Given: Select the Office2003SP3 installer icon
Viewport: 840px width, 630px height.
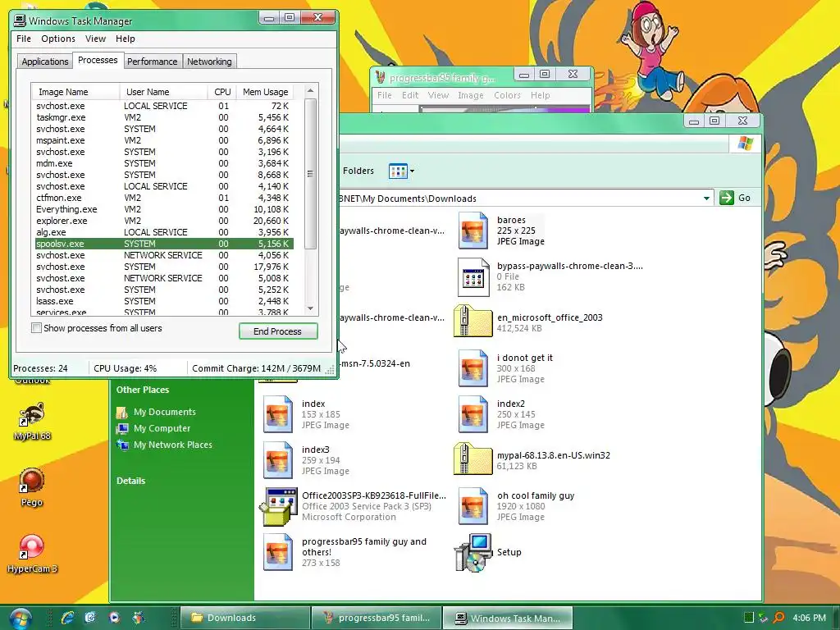Looking at the screenshot, I should click(278, 507).
